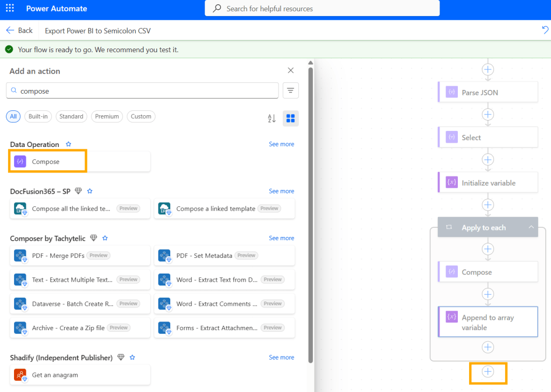
Task: Toggle the Premium filter chip
Action: 107,116
